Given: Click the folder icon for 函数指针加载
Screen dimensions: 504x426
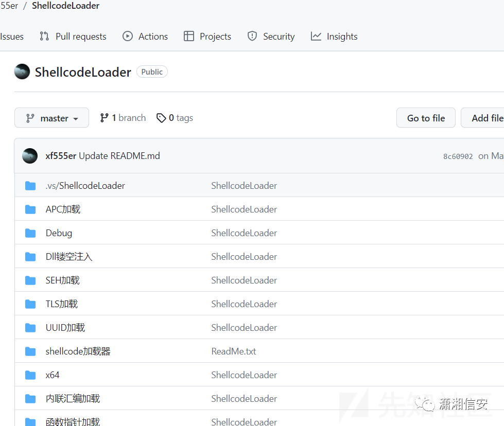Looking at the screenshot, I should [x=30, y=422].
